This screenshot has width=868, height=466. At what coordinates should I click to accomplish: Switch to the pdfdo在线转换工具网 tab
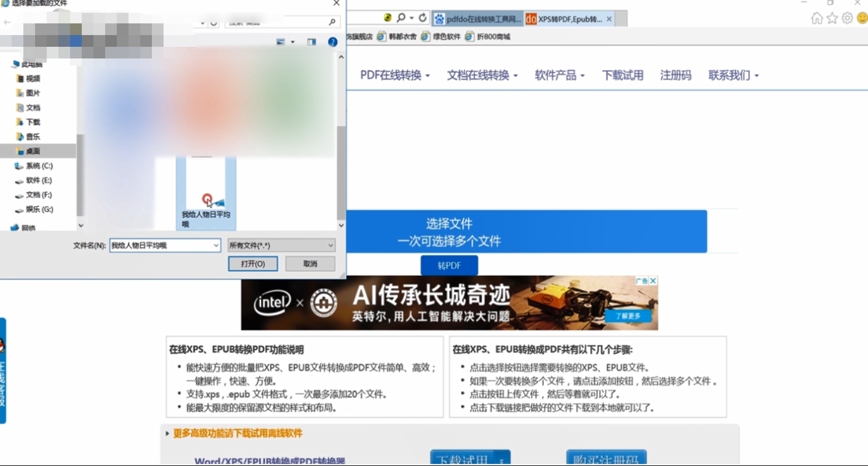(478, 19)
